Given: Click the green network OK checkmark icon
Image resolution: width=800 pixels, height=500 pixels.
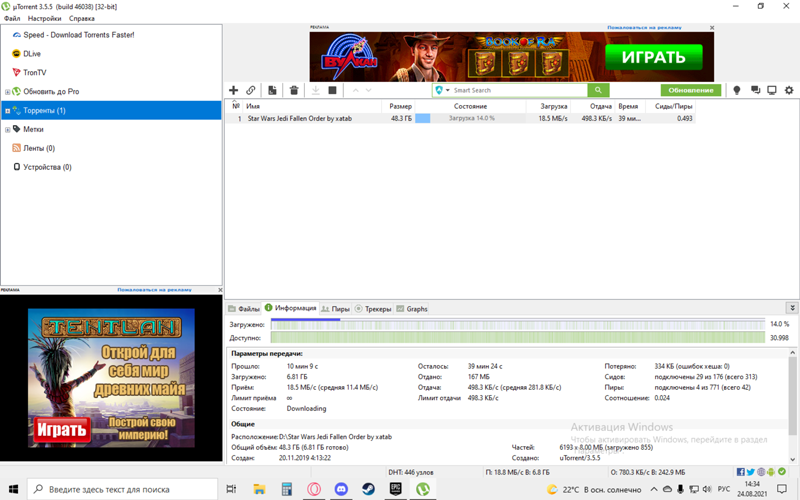Looking at the screenshot, I should point(782,472).
